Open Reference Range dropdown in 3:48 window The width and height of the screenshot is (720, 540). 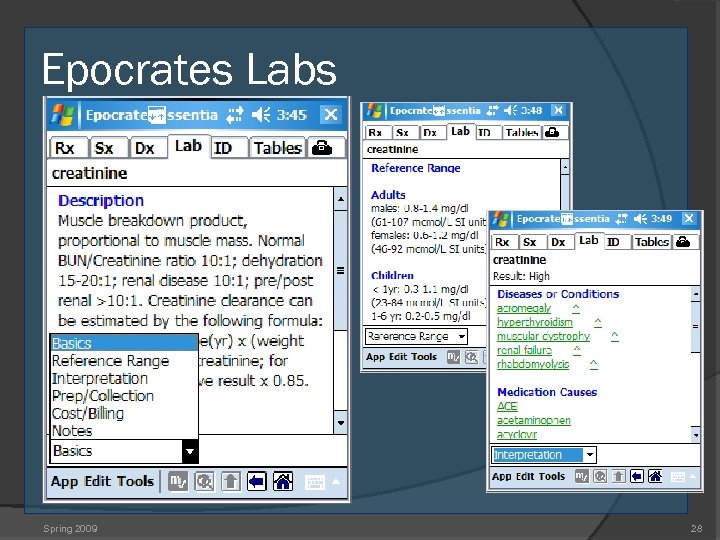tap(416, 337)
